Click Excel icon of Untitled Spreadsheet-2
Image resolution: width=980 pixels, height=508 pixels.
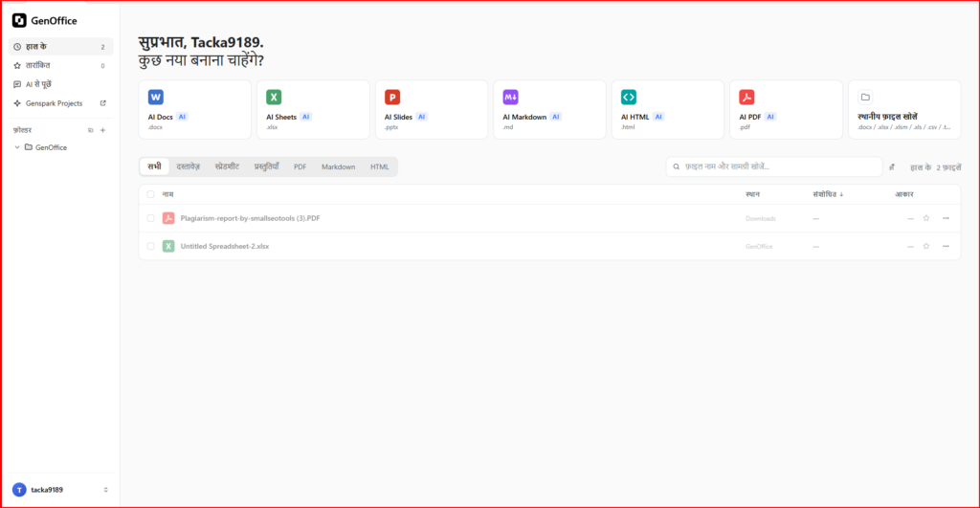[168, 246]
